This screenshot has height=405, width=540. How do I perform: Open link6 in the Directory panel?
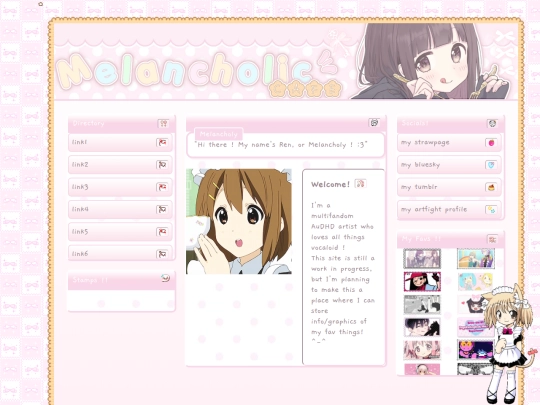(x=121, y=253)
